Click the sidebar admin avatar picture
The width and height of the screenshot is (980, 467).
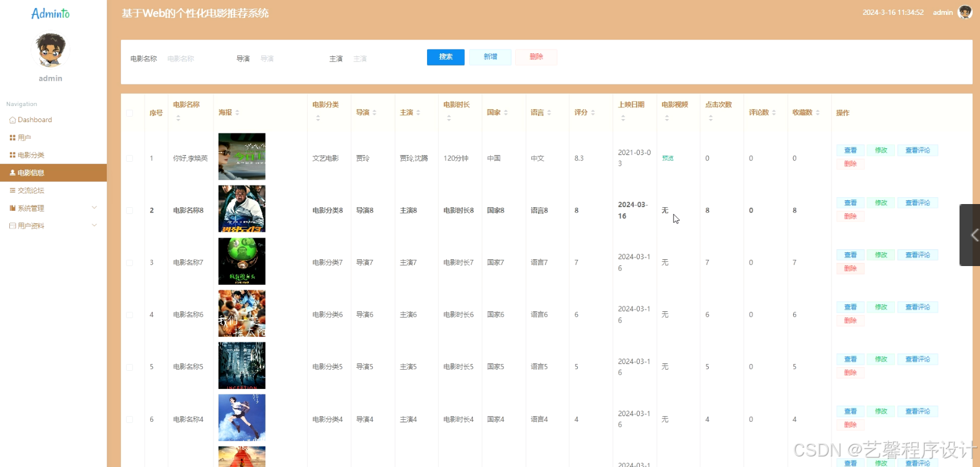[x=50, y=50]
